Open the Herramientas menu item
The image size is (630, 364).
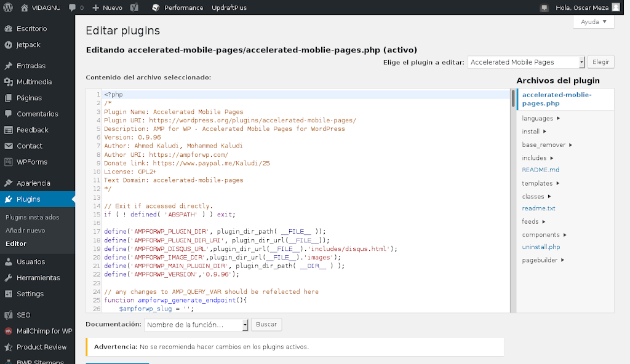[38, 278]
